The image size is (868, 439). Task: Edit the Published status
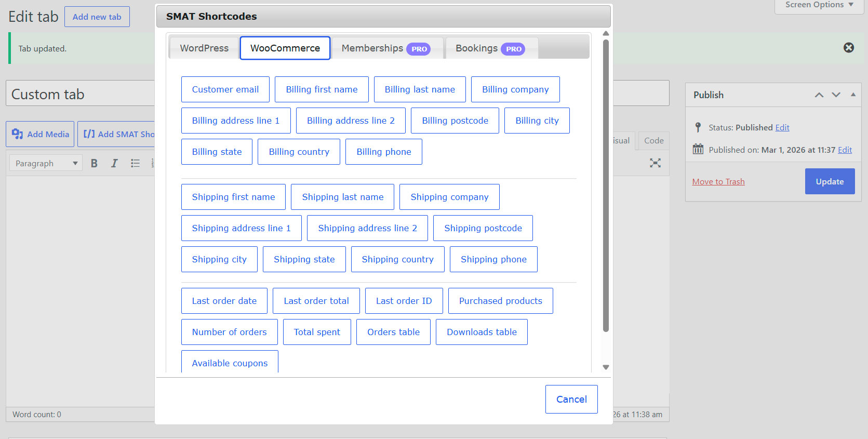[782, 127]
